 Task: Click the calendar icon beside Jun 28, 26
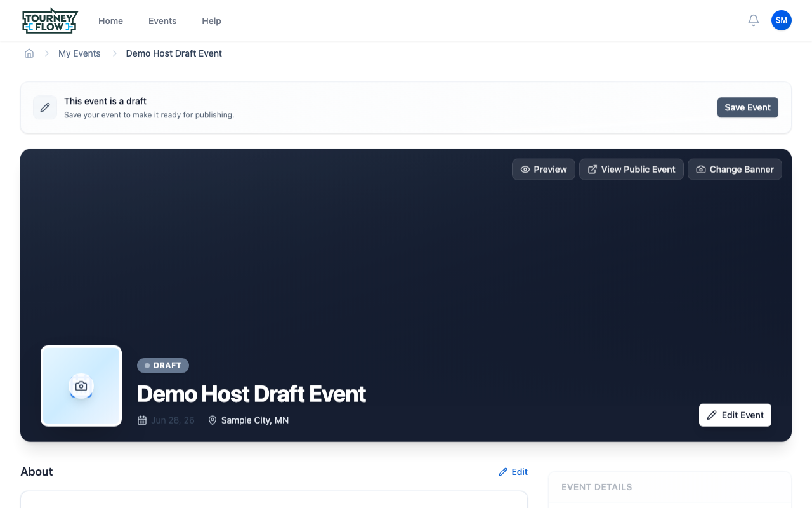pos(142,420)
